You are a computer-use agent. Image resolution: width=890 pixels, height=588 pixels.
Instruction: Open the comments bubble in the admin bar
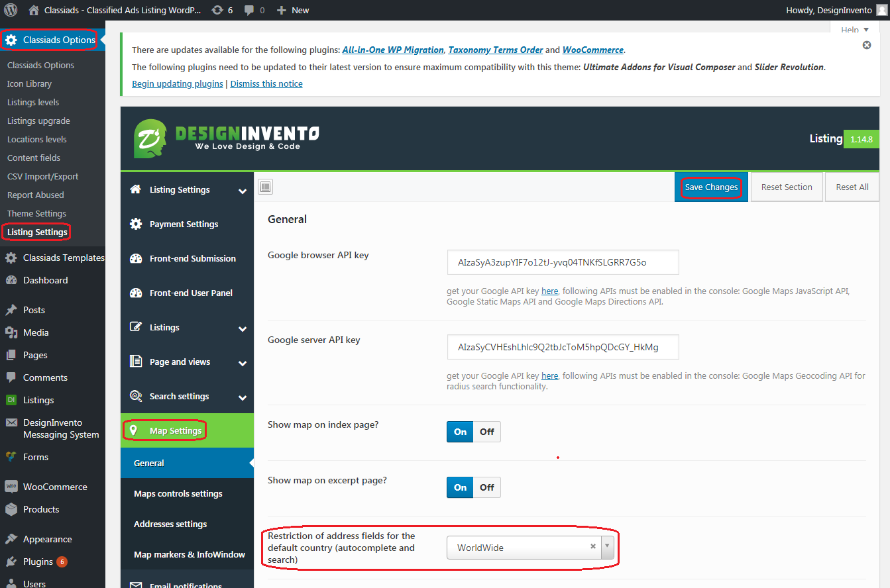tap(249, 11)
